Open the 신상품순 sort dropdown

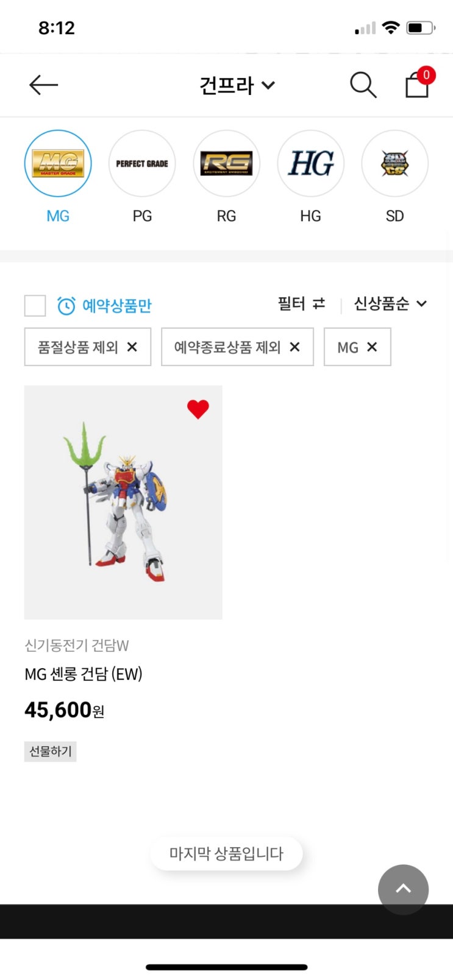point(390,303)
